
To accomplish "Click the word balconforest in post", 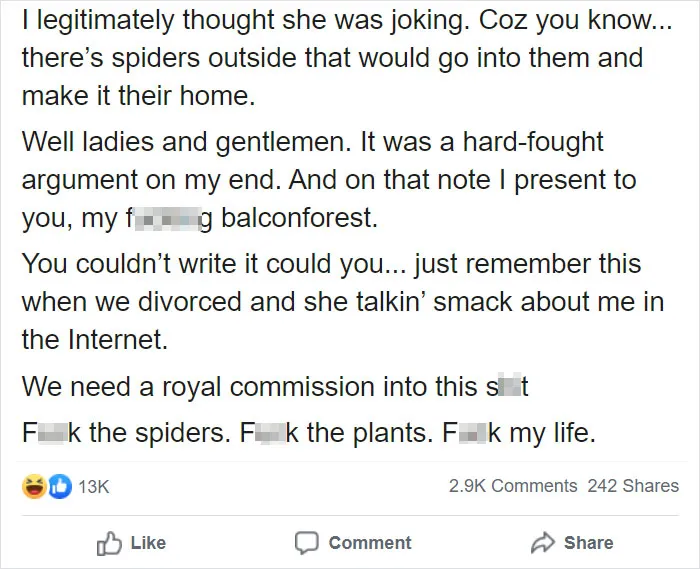I will point(300,218).
